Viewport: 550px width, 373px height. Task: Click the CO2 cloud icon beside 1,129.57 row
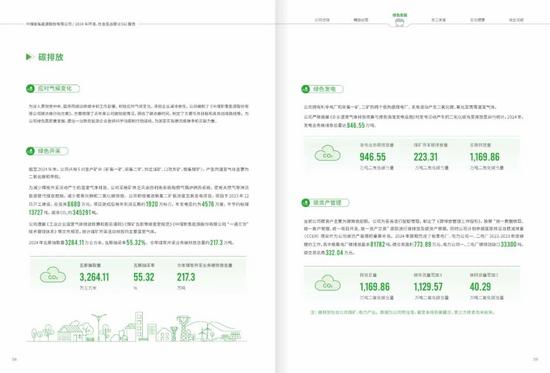click(327, 284)
